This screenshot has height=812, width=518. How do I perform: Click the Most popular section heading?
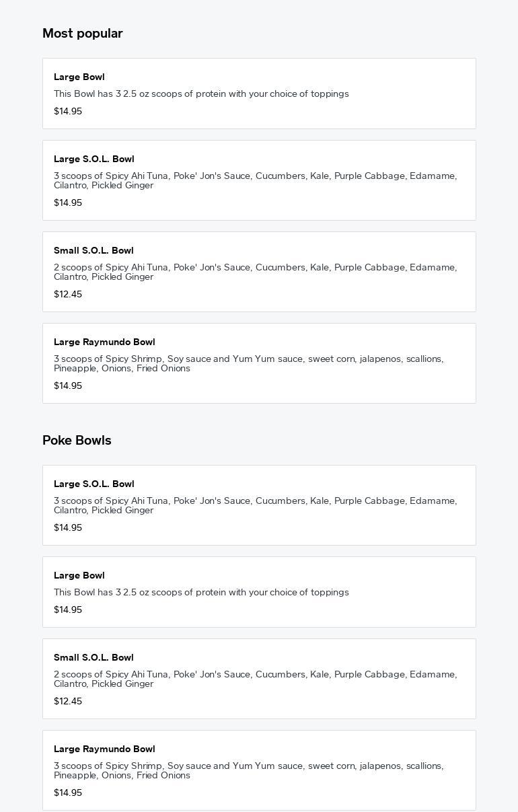click(82, 34)
